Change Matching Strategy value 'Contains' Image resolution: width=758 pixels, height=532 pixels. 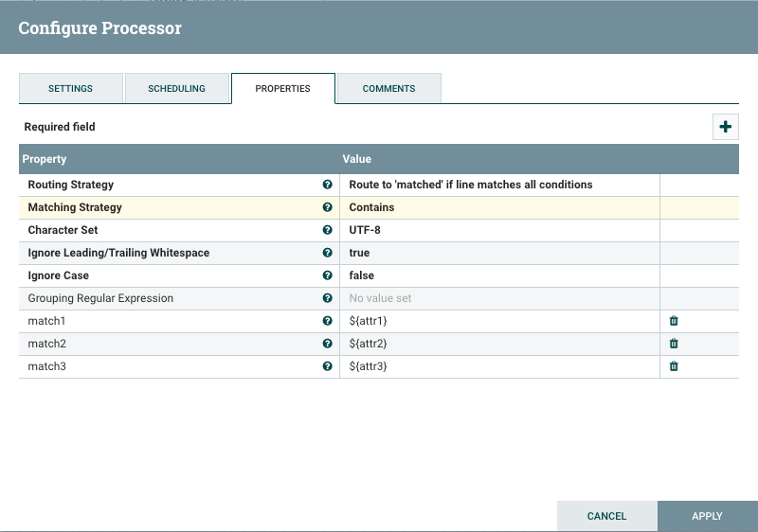(x=499, y=207)
